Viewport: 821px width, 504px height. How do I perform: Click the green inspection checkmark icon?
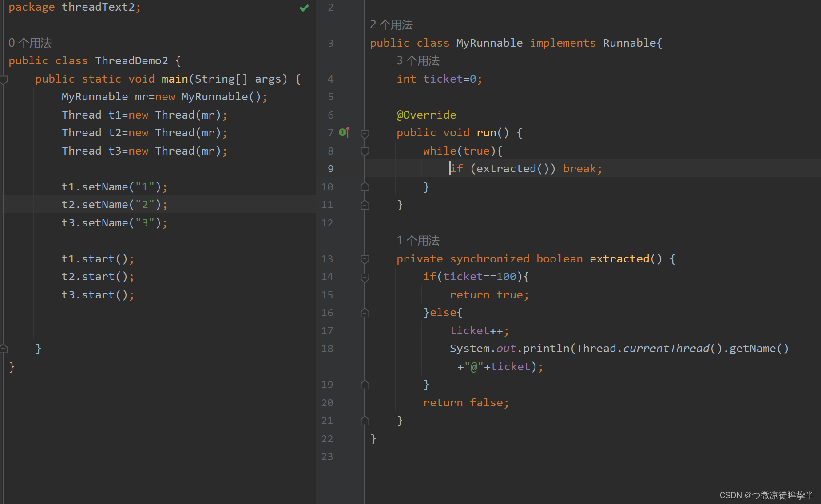[304, 8]
